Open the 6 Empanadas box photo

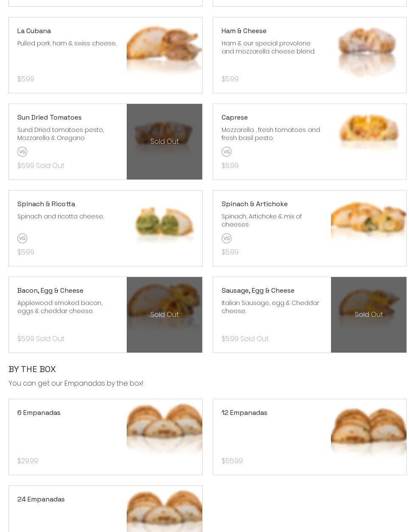[x=164, y=428]
